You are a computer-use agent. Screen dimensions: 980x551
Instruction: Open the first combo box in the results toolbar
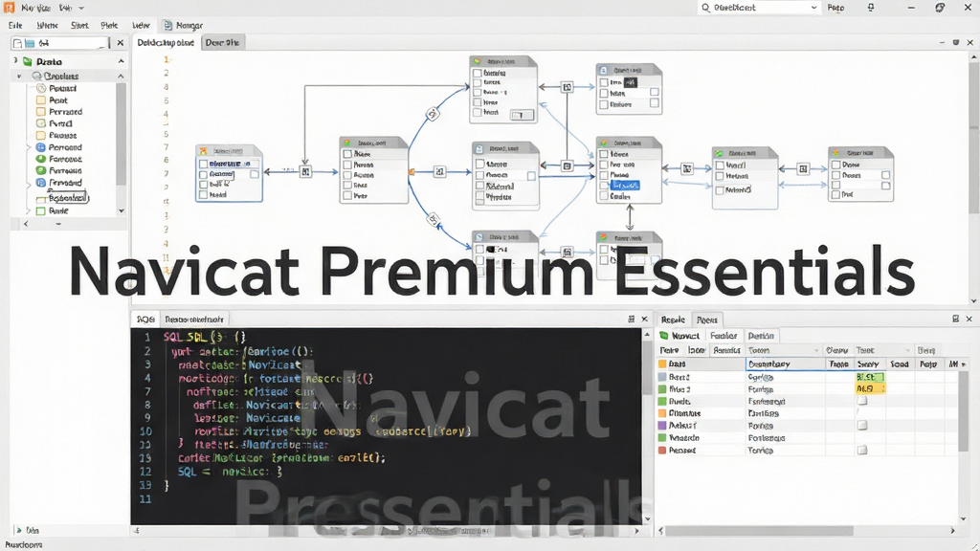(x=783, y=350)
